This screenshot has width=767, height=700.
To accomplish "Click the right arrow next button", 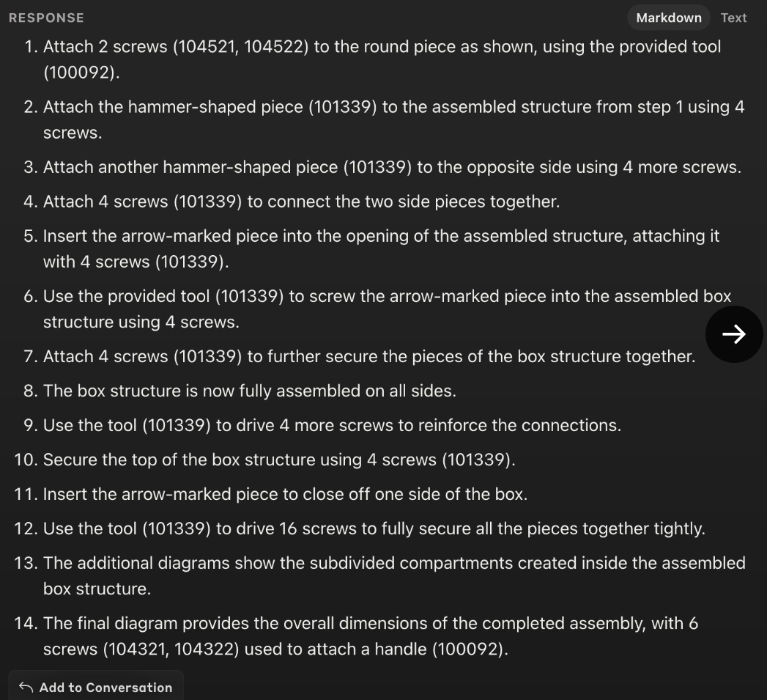I will point(734,334).
